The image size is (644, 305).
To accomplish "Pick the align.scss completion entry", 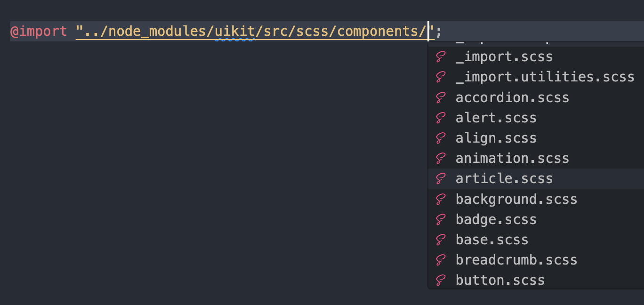I will (x=496, y=138).
